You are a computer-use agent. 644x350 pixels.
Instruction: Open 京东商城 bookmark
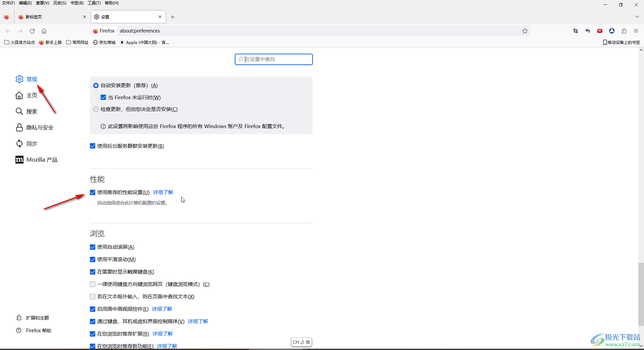click(x=104, y=42)
